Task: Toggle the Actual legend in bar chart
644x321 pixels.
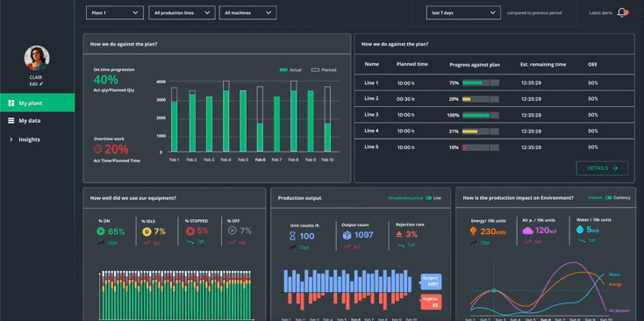Action: [290, 70]
